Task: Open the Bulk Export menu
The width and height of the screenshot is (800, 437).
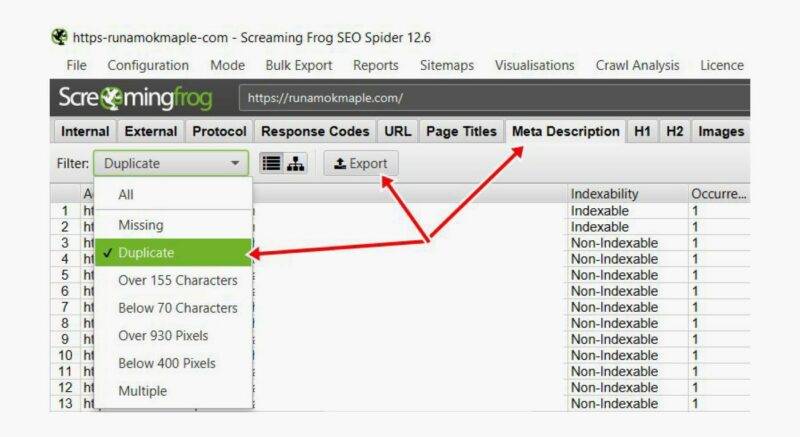Action: [298, 65]
